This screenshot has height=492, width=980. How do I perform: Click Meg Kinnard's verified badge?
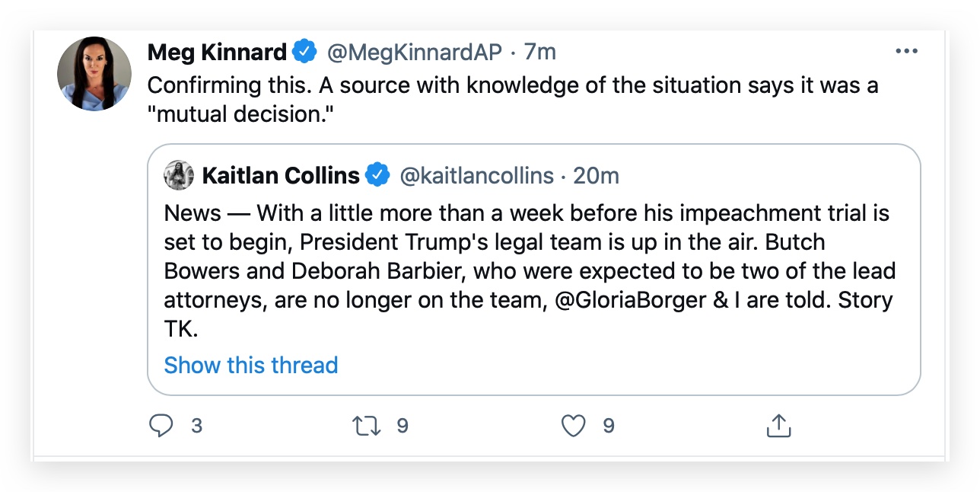(305, 52)
